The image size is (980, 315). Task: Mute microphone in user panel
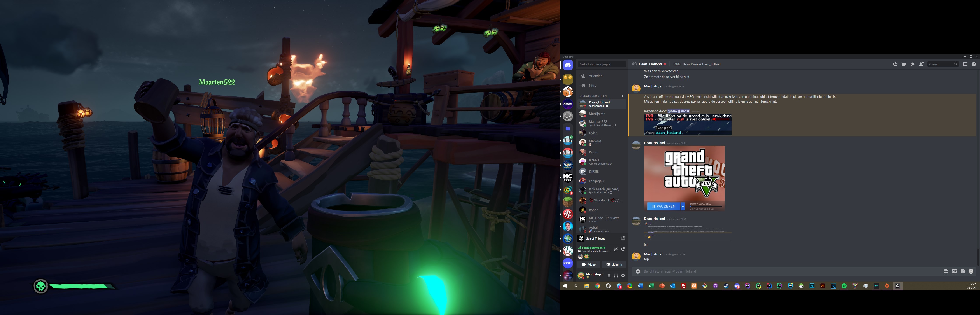click(609, 275)
